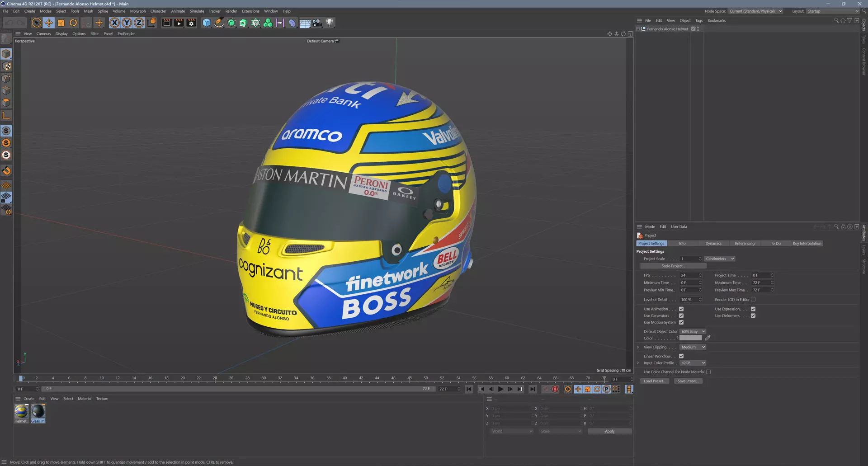Open the Scale coordinate mode dropdown
The image size is (868, 466).
coord(561,431)
